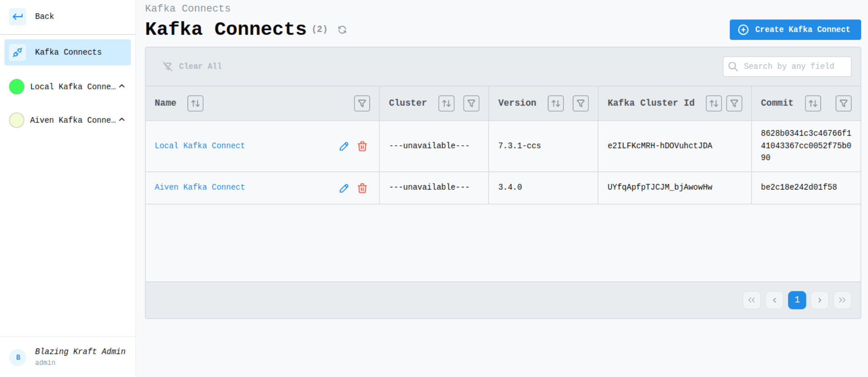Click the Back arrow icon
868x377 pixels.
coord(18,17)
